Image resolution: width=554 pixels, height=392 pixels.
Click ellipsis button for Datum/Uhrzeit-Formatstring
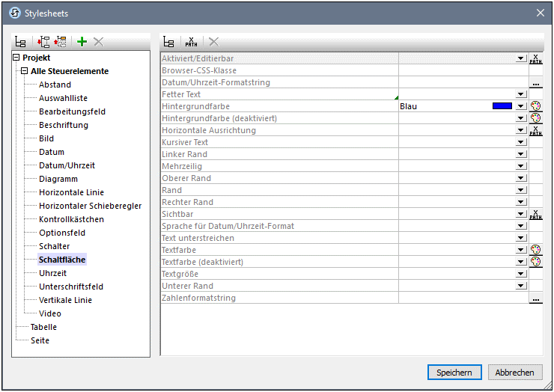coord(535,83)
